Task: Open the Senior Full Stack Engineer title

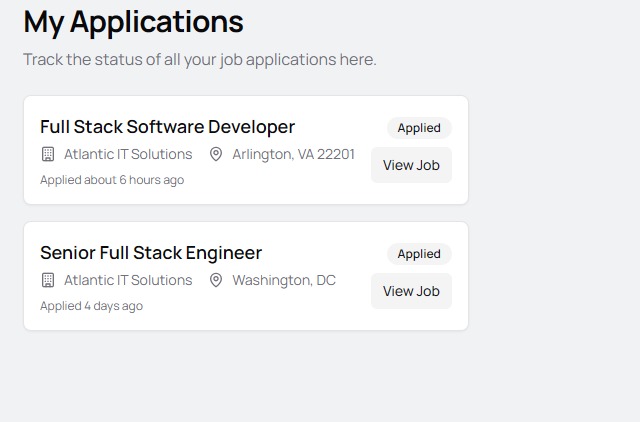Action: (x=151, y=253)
